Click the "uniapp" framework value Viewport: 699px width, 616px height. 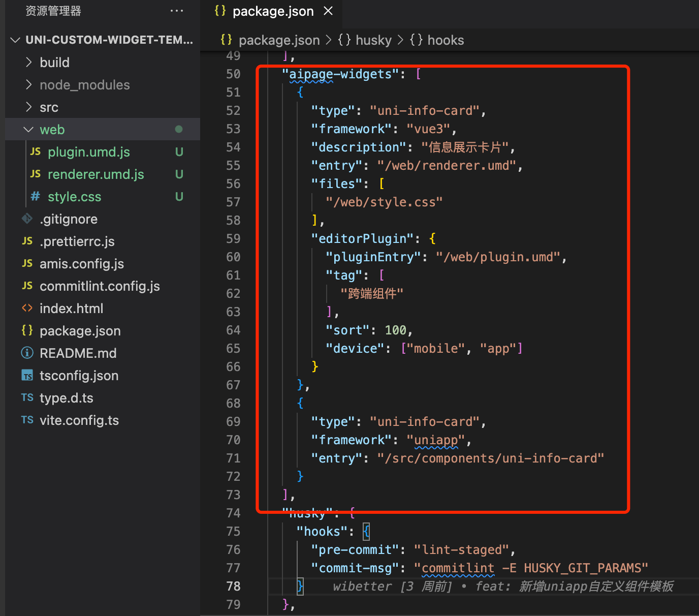point(436,440)
